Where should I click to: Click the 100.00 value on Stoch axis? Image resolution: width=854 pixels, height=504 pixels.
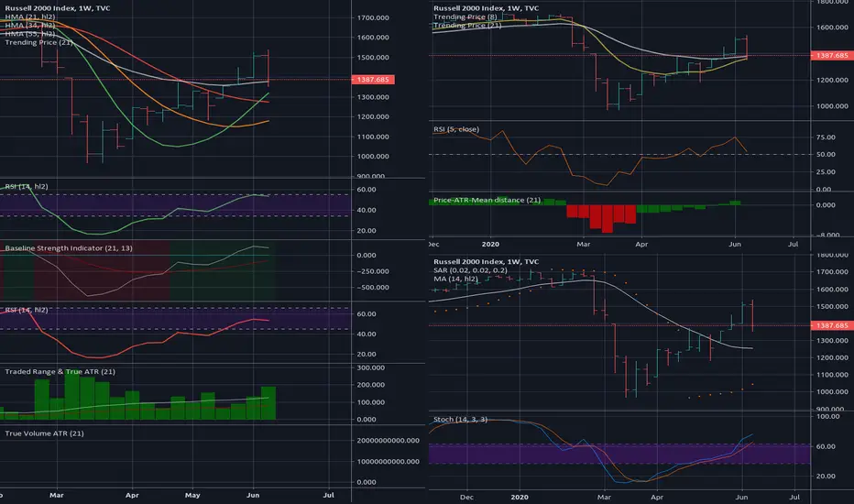coord(827,416)
